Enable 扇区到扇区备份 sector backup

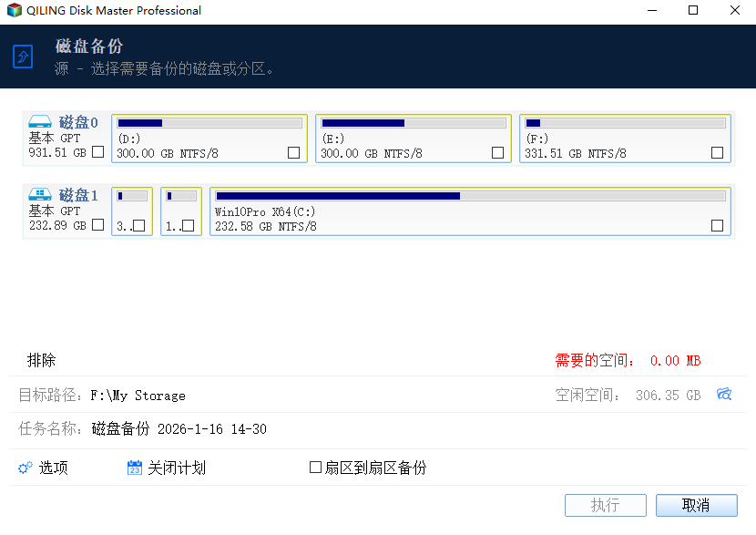pos(315,468)
